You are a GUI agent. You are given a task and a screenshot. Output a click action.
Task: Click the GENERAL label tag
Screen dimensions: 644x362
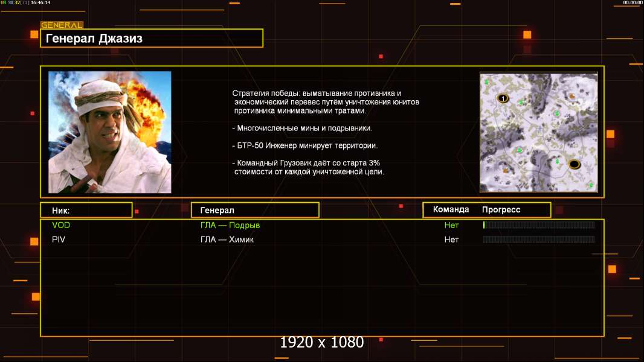[x=62, y=25]
